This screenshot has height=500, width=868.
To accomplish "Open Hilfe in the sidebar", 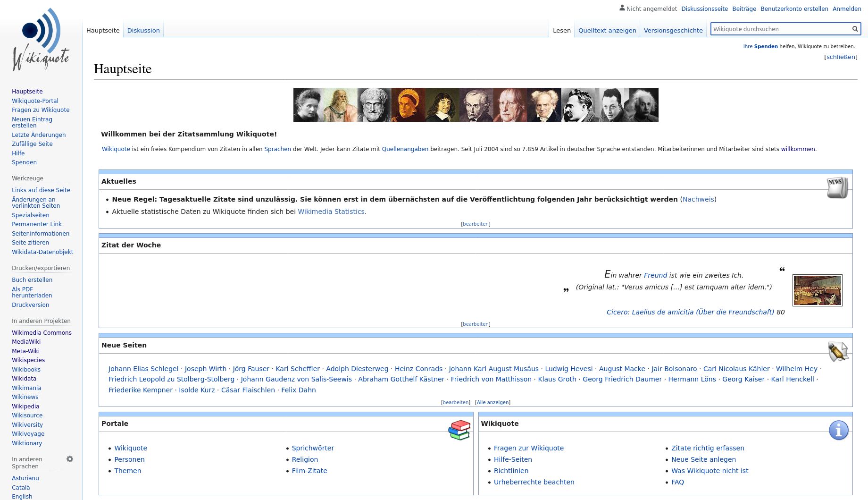I will tap(18, 153).
